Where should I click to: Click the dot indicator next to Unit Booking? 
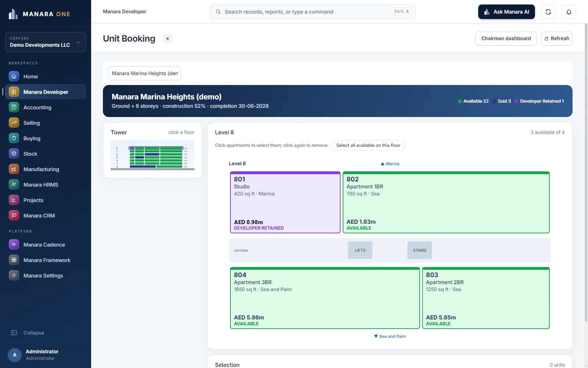[168, 39]
